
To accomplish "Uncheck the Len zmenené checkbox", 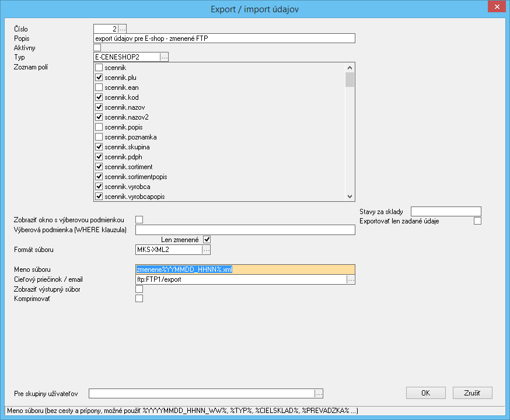I will 207,240.
